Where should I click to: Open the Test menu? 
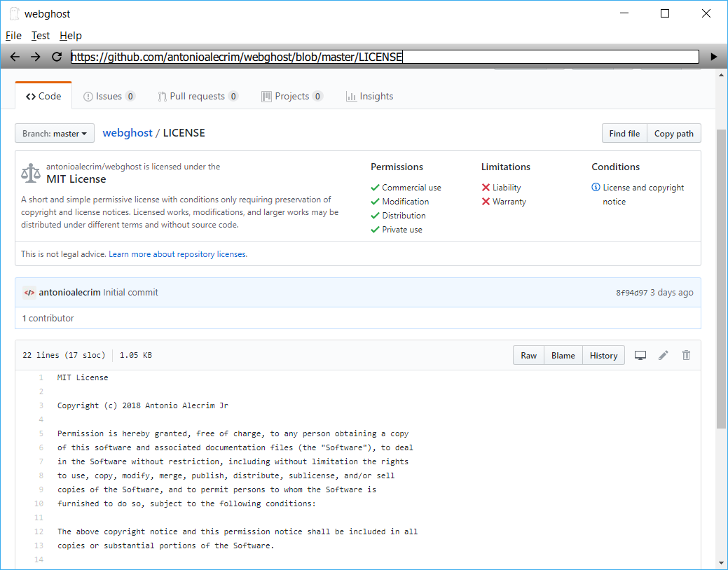(41, 36)
